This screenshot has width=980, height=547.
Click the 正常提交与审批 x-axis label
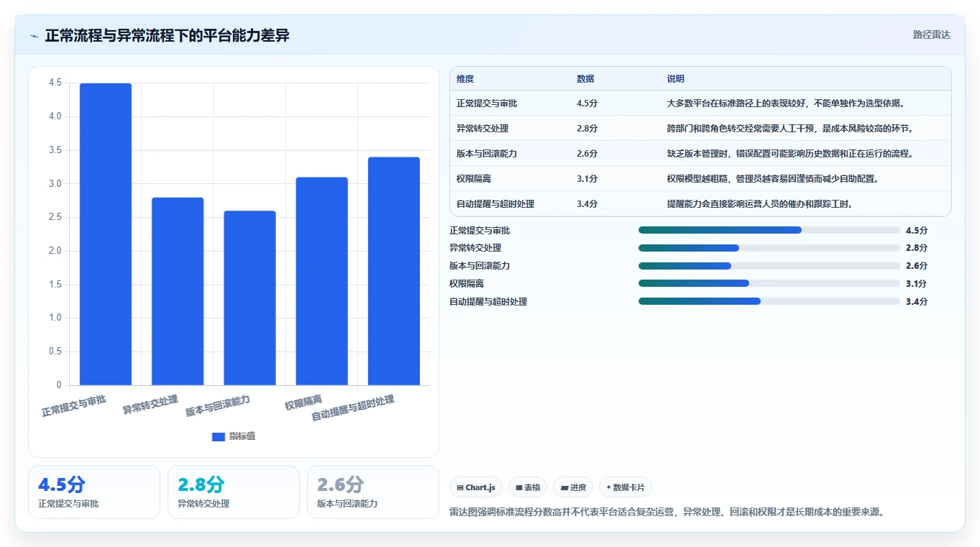pos(74,406)
